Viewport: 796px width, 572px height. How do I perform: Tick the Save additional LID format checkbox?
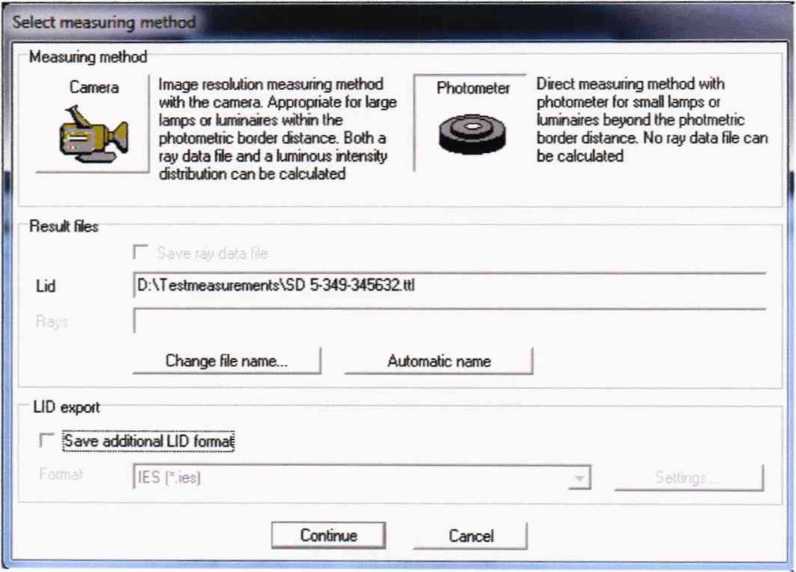pos(45,440)
